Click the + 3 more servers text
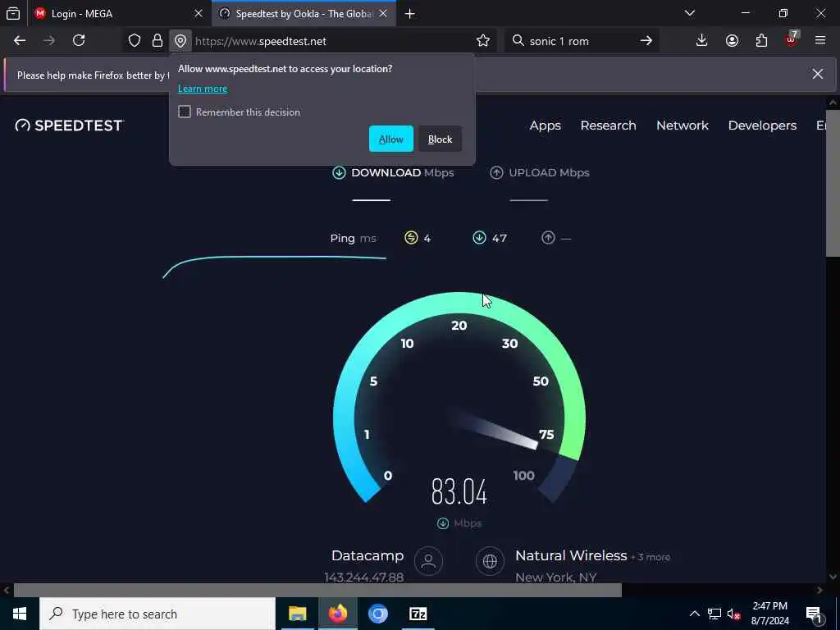The height and width of the screenshot is (630, 840). tap(651, 557)
